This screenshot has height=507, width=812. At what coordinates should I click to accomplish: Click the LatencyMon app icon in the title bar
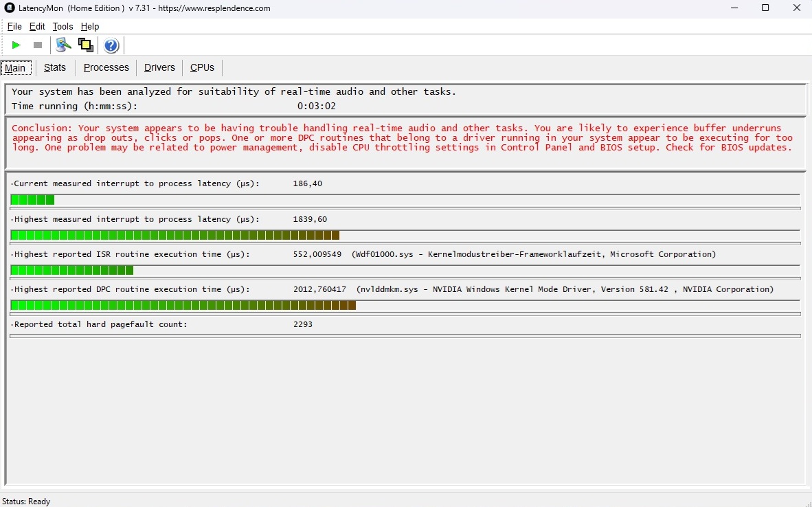click(x=10, y=8)
